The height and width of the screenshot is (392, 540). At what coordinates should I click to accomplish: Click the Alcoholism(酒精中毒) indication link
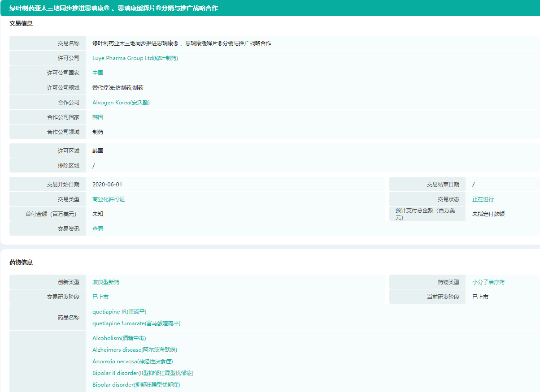coord(119,338)
